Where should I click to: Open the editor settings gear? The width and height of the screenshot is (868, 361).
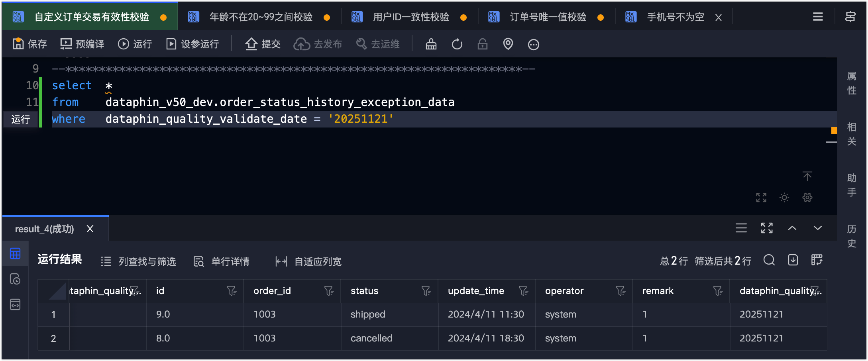[x=807, y=197]
